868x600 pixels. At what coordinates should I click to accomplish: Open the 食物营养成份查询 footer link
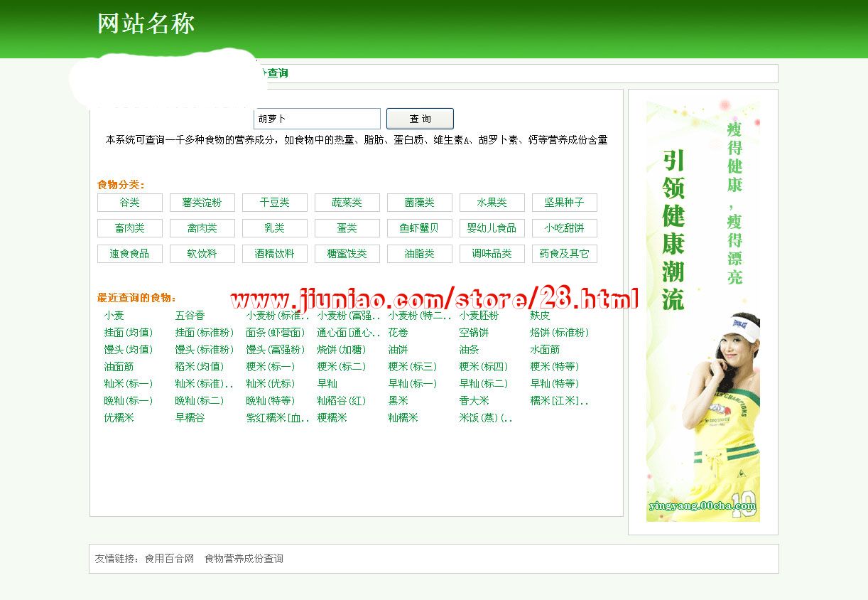(x=244, y=559)
